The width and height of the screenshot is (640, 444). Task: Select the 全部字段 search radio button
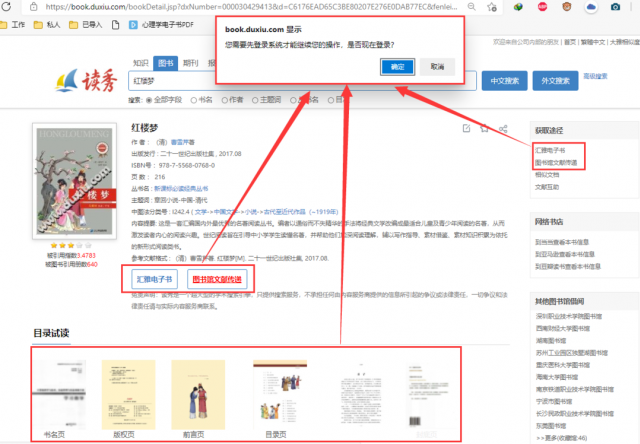149,100
